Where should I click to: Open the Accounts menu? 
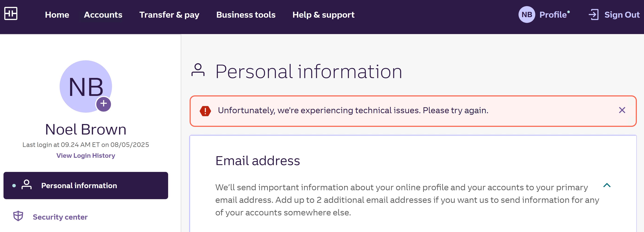tap(103, 15)
